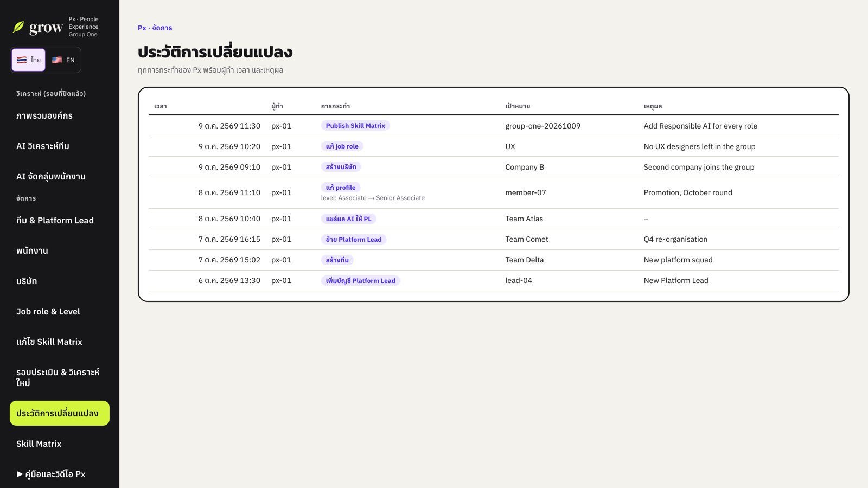
Task: Click the Publish Skill Matrix action badge
Action: point(355,126)
